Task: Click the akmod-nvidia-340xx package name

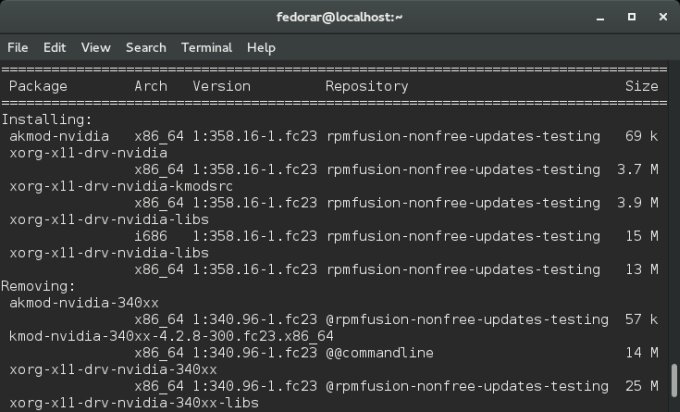Action: pyautogui.click(x=72, y=303)
